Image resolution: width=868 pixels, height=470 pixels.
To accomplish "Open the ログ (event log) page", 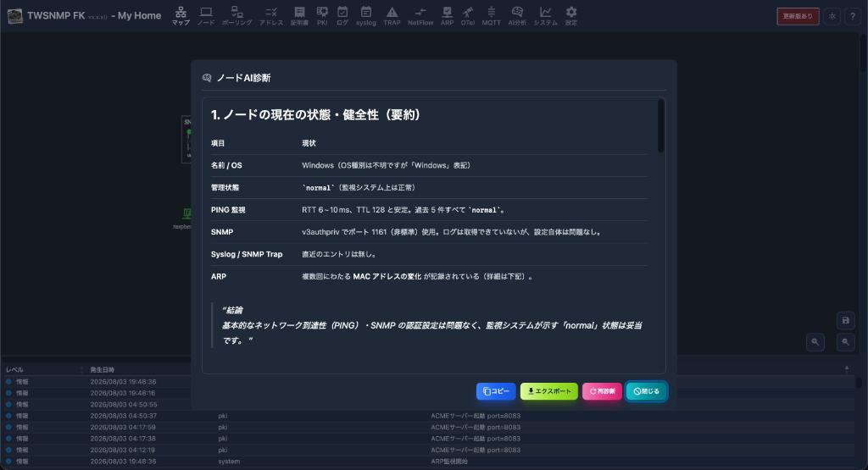I will click(342, 15).
